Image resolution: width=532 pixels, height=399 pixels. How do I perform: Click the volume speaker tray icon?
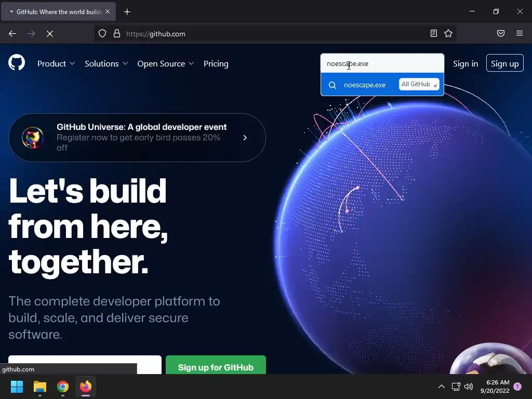[x=469, y=387]
